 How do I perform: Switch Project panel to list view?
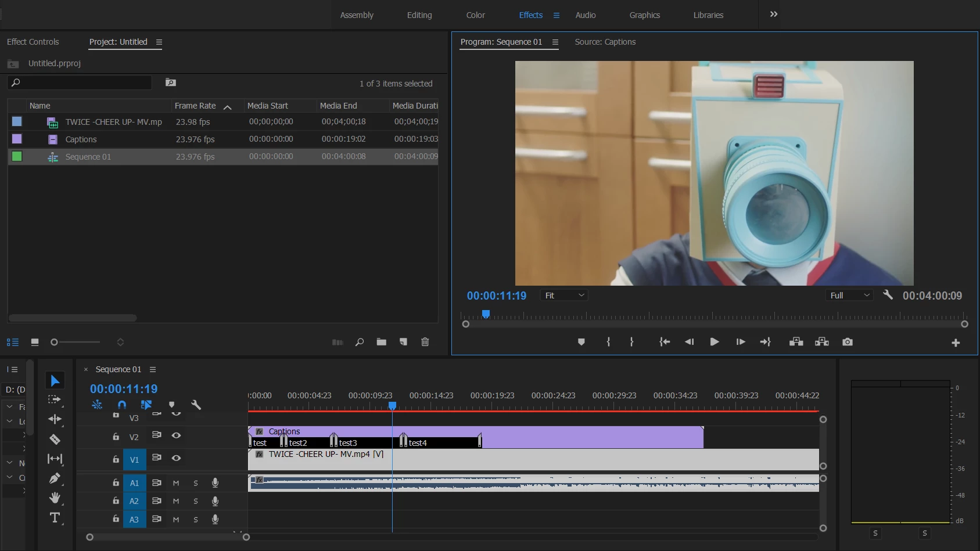pyautogui.click(x=13, y=343)
